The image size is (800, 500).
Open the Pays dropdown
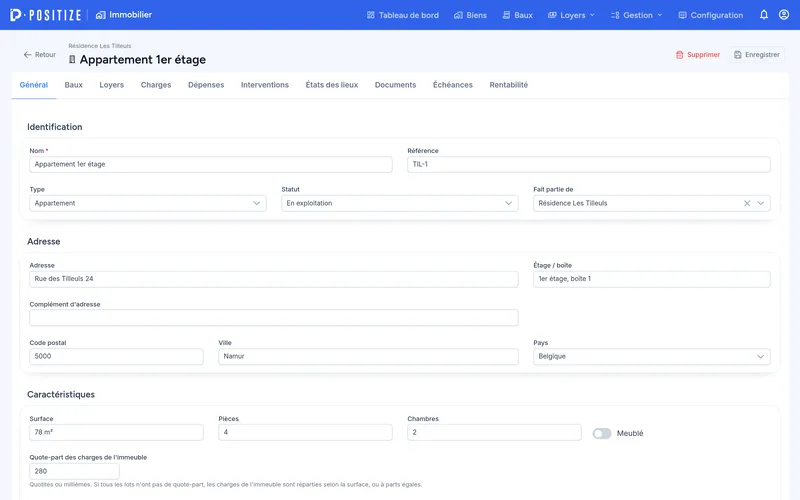click(x=652, y=356)
